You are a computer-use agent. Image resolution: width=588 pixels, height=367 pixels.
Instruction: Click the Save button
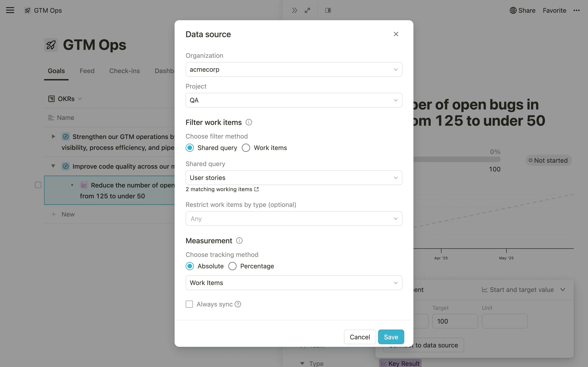pyautogui.click(x=391, y=337)
